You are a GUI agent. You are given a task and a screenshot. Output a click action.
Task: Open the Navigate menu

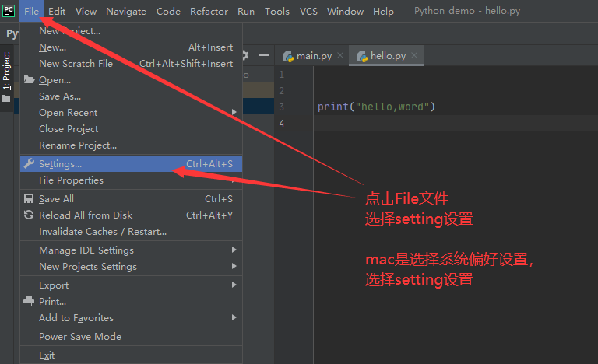click(x=126, y=12)
